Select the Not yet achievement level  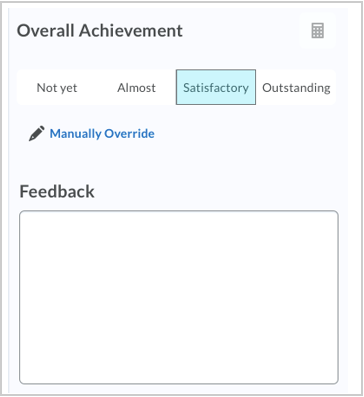(x=57, y=88)
